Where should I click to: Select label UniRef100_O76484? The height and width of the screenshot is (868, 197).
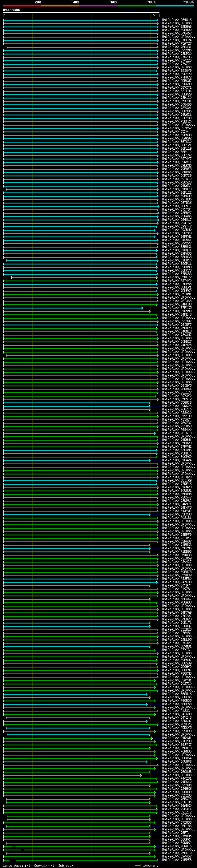click(177, 633)
